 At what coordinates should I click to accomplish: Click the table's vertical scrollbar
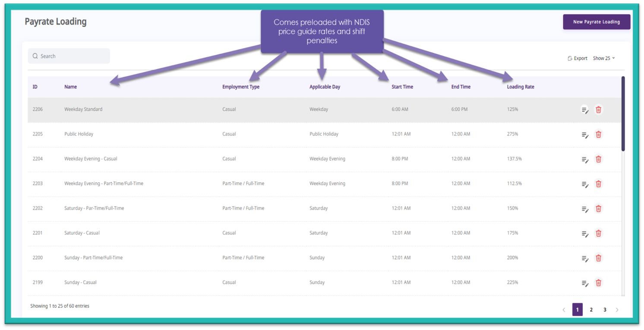coord(623,114)
